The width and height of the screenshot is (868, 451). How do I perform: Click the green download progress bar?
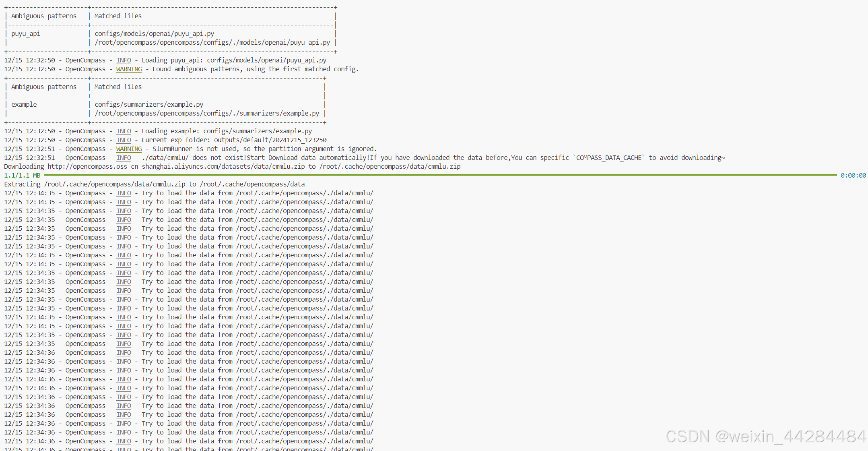tap(439, 175)
